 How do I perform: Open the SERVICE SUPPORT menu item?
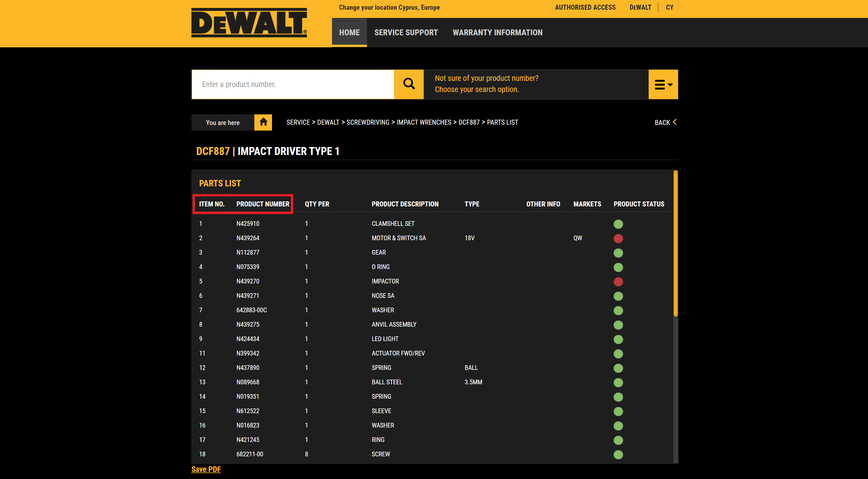click(x=406, y=32)
